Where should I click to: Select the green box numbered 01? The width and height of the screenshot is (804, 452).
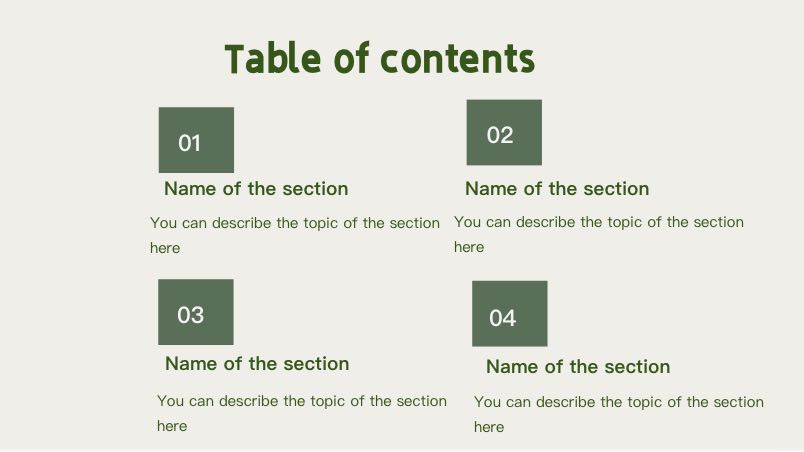click(196, 140)
